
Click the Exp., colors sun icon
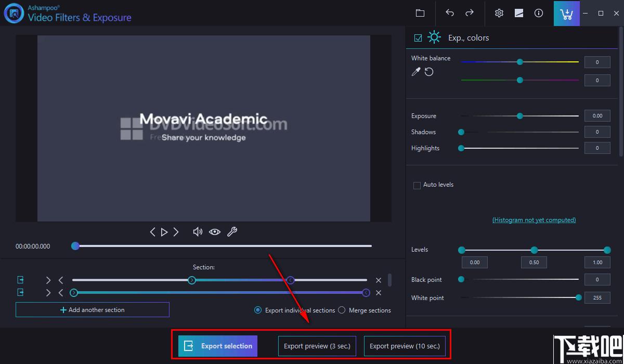point(434,37)
